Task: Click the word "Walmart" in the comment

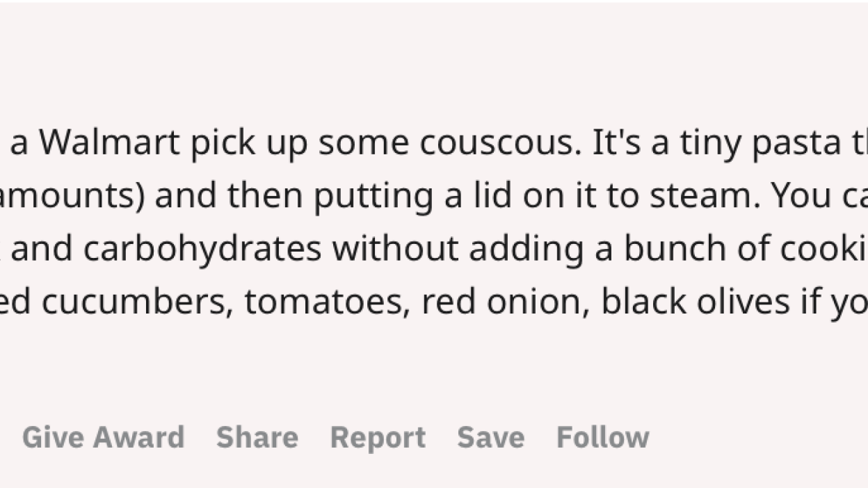Action: point(109,143)
